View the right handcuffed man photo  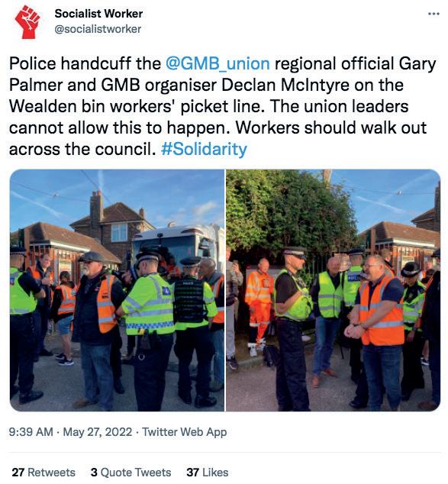pos(333,290)
